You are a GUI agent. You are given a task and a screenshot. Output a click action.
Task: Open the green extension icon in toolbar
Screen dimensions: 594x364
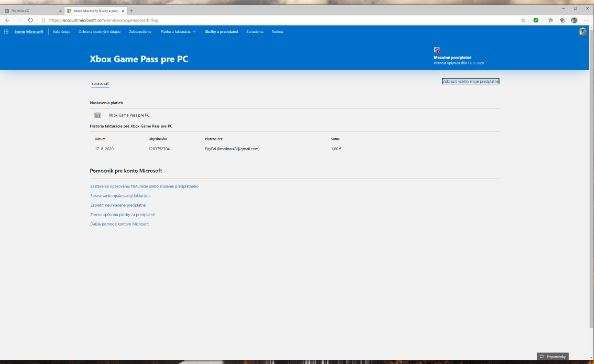536,20
